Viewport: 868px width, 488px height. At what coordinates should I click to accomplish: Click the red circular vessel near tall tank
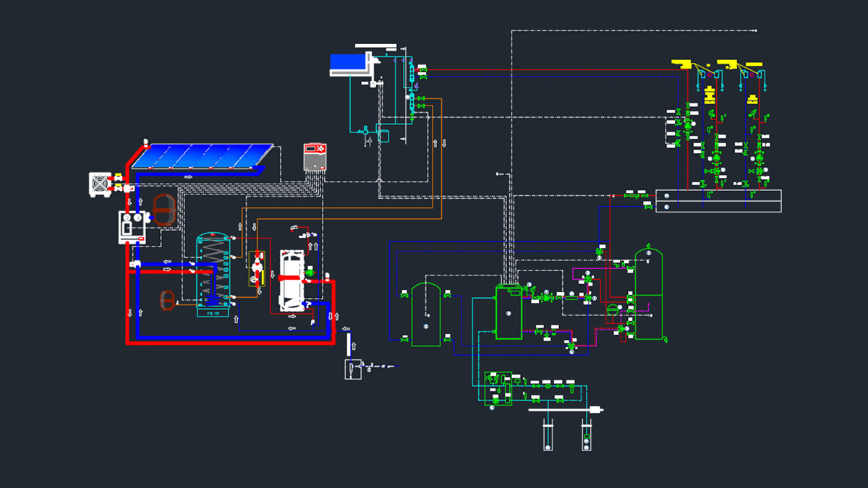tap(612, 309)
